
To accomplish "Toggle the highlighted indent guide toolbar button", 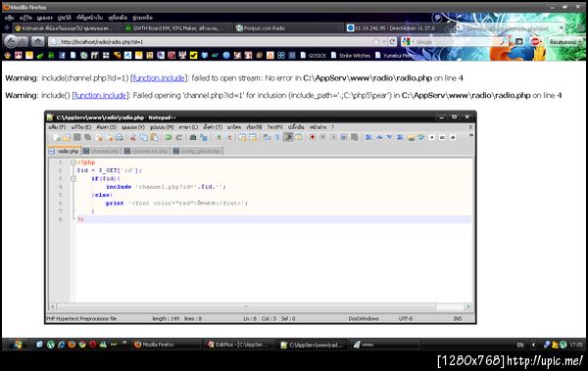I will coord(288,137).
